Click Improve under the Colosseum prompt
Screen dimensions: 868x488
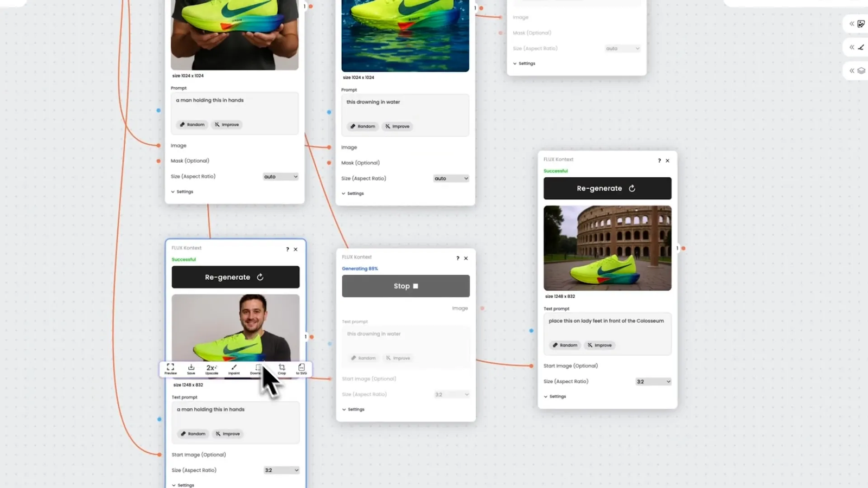pyautogui.click(x=600, y=345)
